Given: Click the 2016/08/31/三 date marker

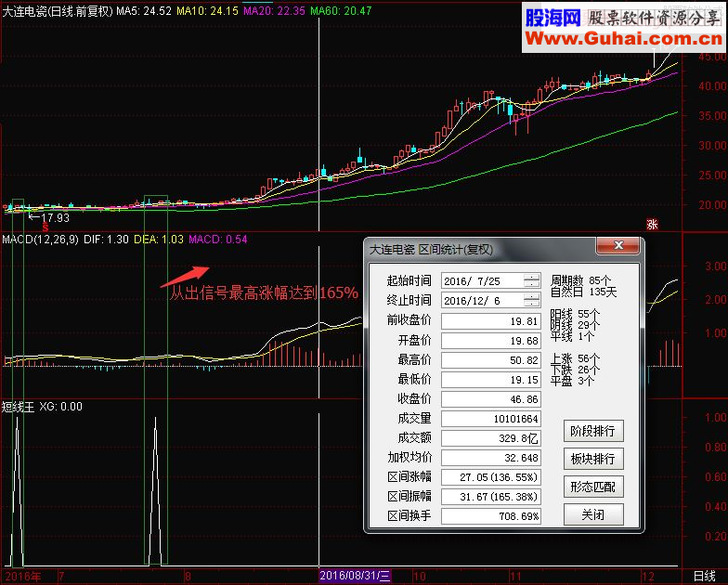Looking at the screenshot, I should [x=355, y=576].
